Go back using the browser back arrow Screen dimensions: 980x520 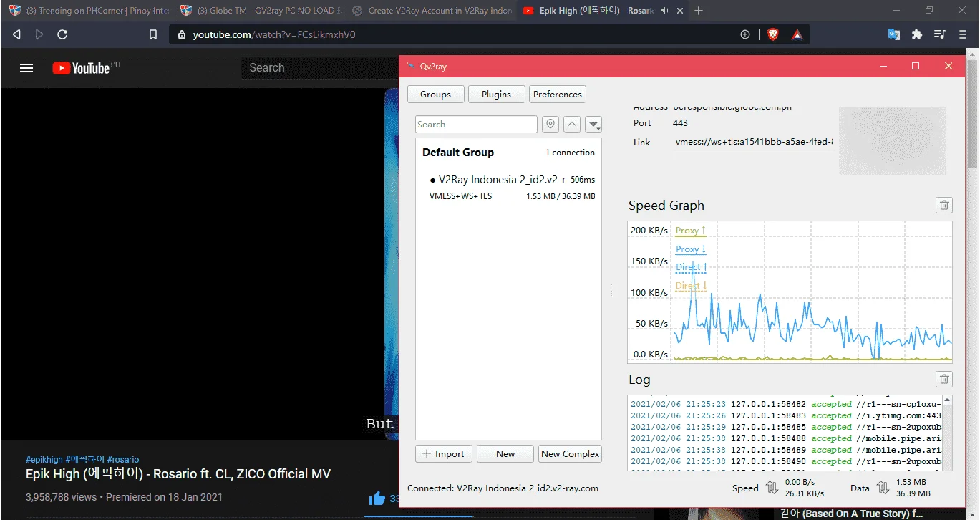(16, 34)
